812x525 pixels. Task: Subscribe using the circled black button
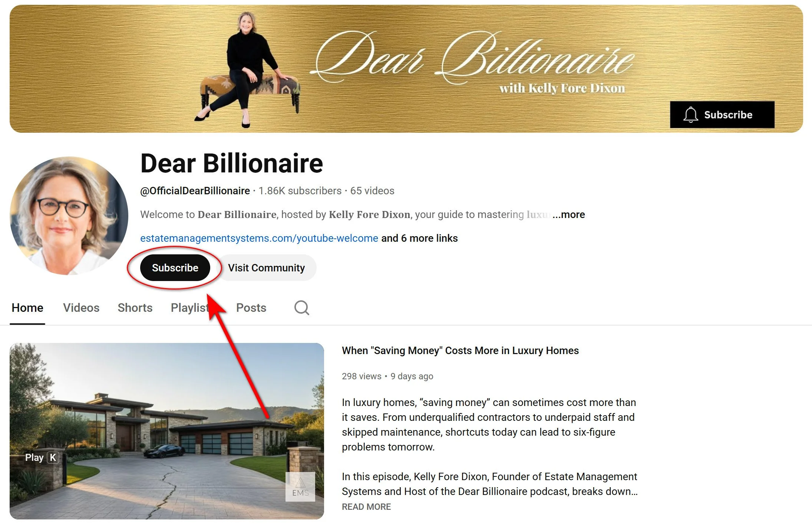(x=175, y=268)
